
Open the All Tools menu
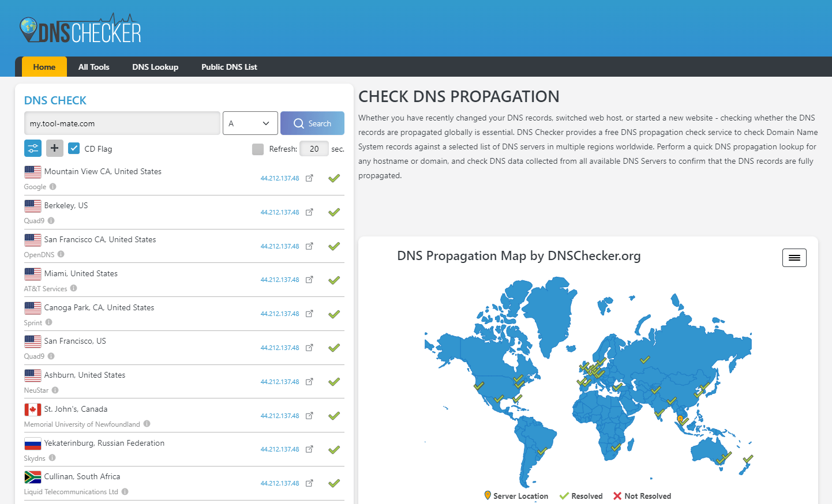(x=93, y=67)
